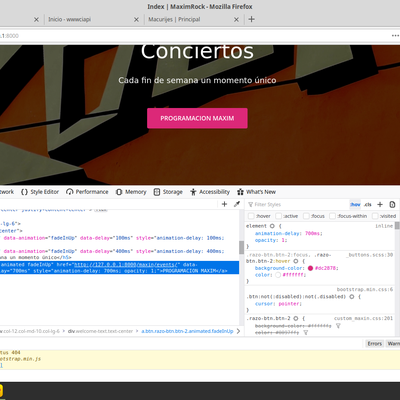The width and height of the screenshot is (400, 400).
Task: Filter console by Errors button
Action: pyautogui.click(x=374, y=343)
